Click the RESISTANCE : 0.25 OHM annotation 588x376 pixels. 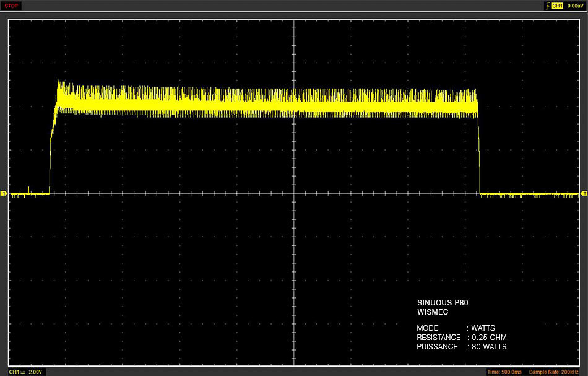[462, 338]
